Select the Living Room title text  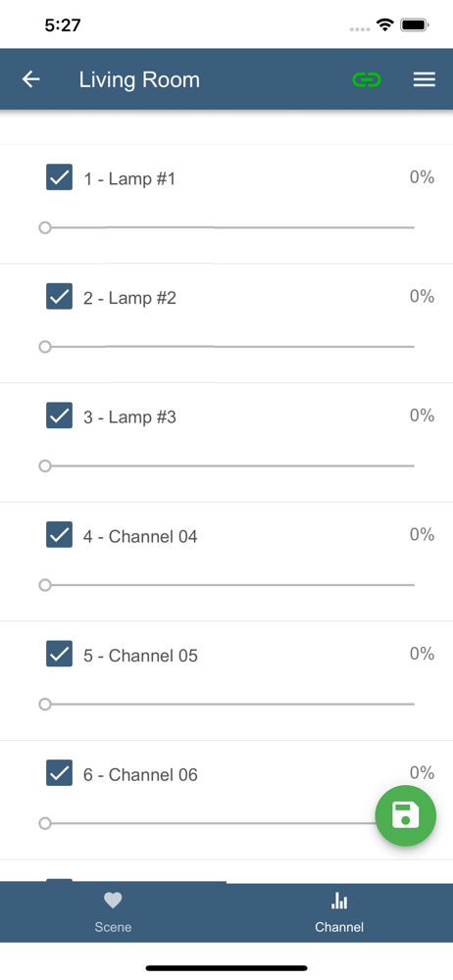(x=139, y=80)
